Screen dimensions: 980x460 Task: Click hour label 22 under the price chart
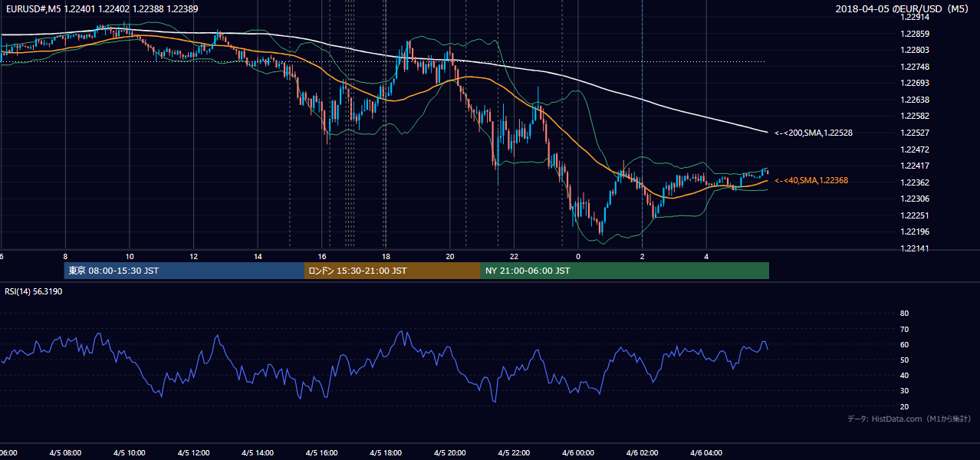[514, 257]
